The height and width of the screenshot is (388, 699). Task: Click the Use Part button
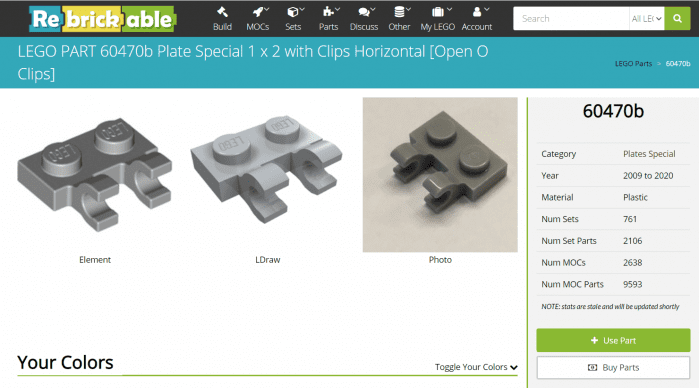pyautogui.click(x=613, y=340)
